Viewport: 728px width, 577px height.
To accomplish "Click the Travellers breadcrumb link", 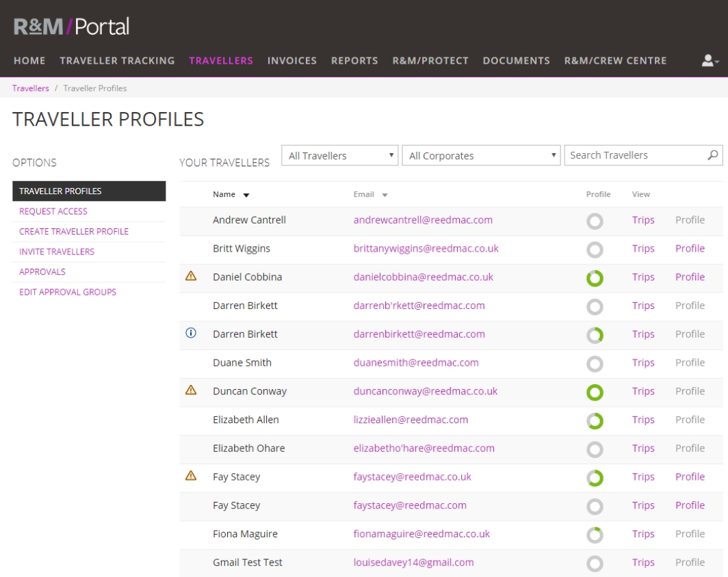I will pyautogui.click(x=31, y=88).
